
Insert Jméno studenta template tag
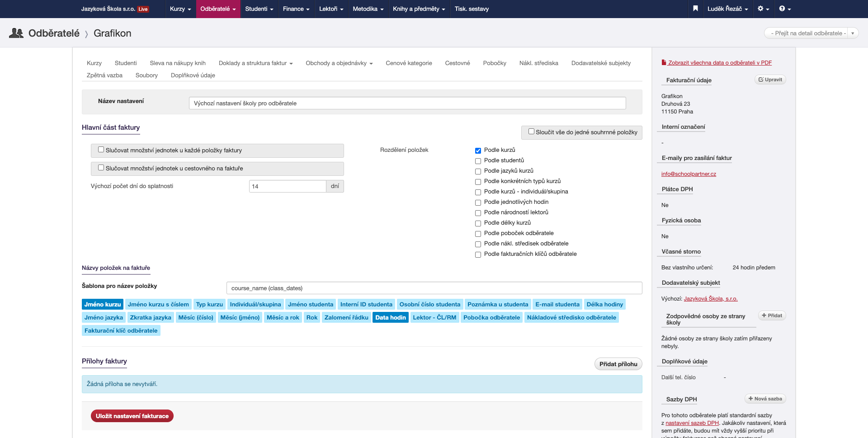point(311,304)
